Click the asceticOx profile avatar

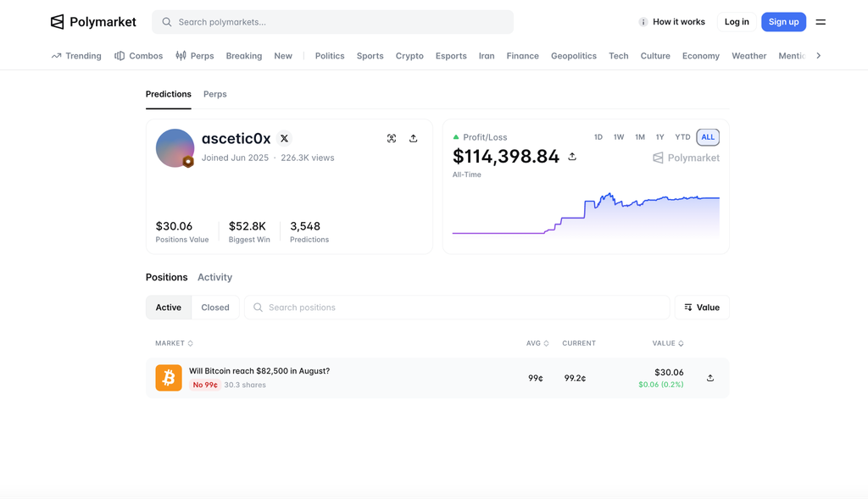(x=175, y=148)
